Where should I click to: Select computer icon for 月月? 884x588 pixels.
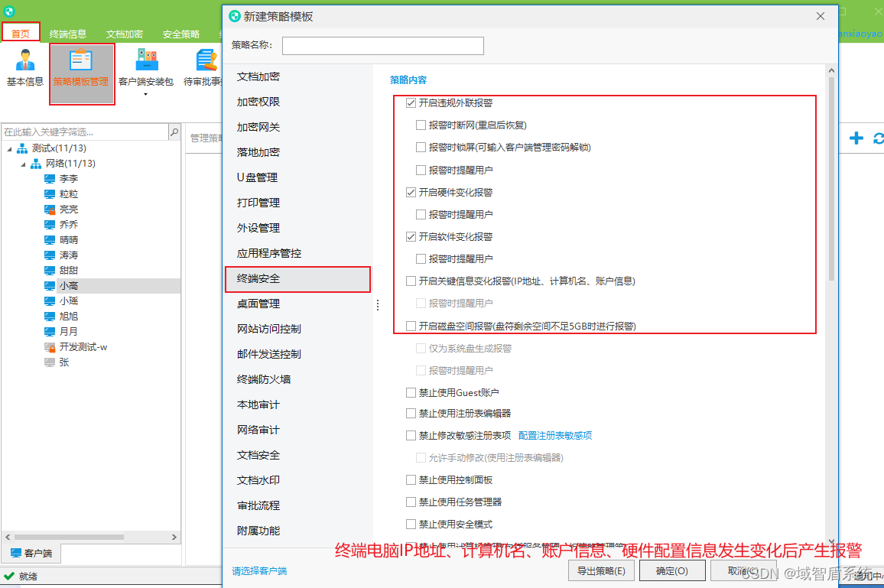coord(50,332)
